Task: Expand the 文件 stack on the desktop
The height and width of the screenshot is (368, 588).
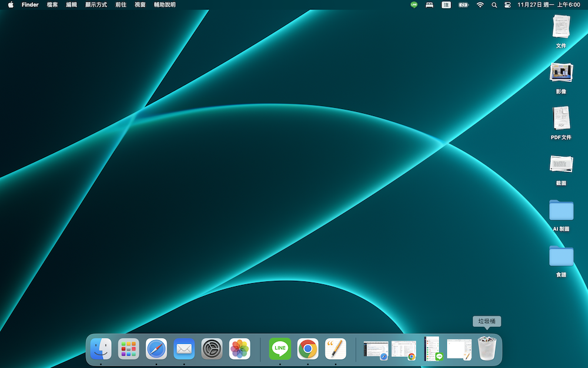Action: click(561, 27)
